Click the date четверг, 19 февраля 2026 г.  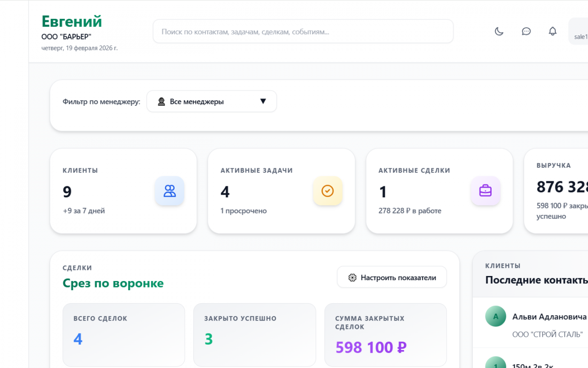click(79, 48)
